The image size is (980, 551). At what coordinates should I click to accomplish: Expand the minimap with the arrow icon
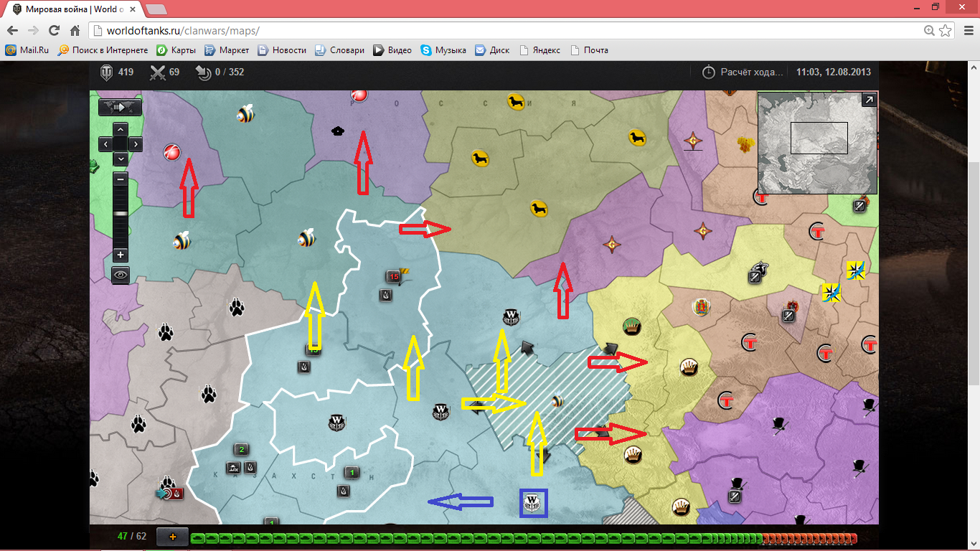868,100
